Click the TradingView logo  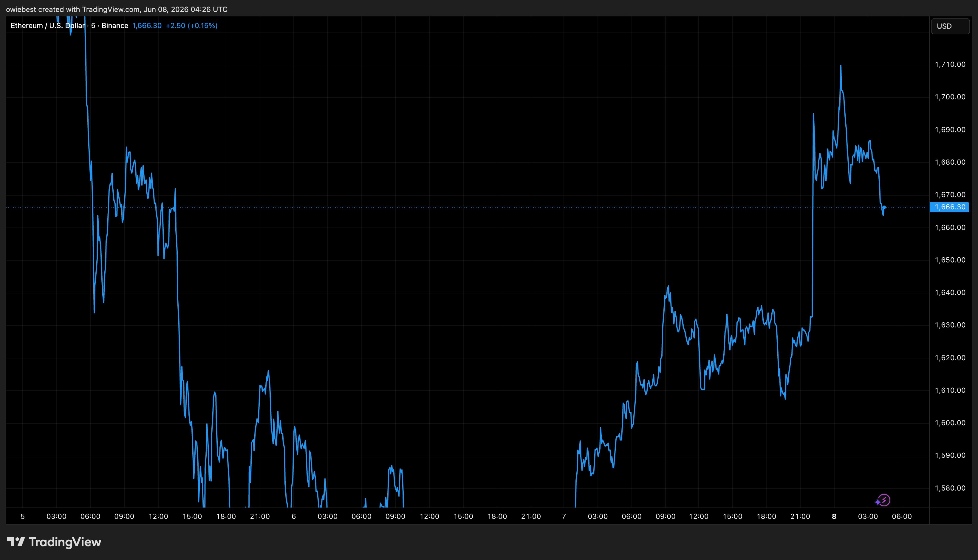point(54,542)
